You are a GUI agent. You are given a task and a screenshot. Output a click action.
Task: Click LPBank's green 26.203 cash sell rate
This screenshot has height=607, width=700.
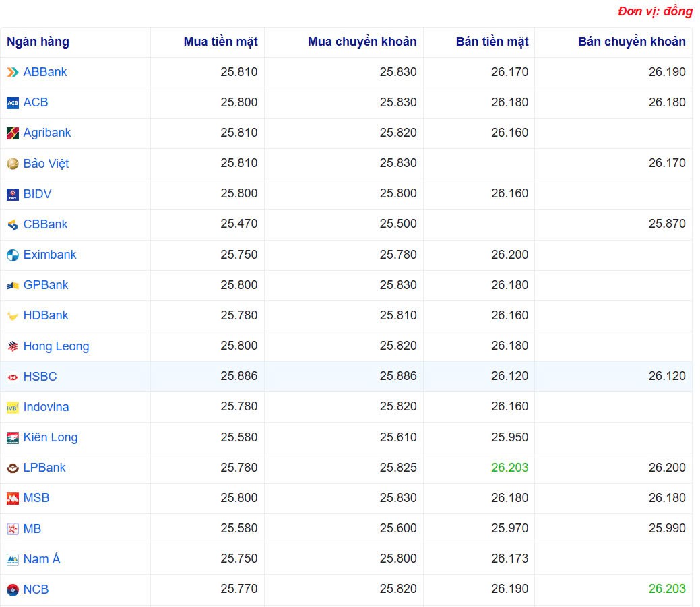click(x=509, y=468)
